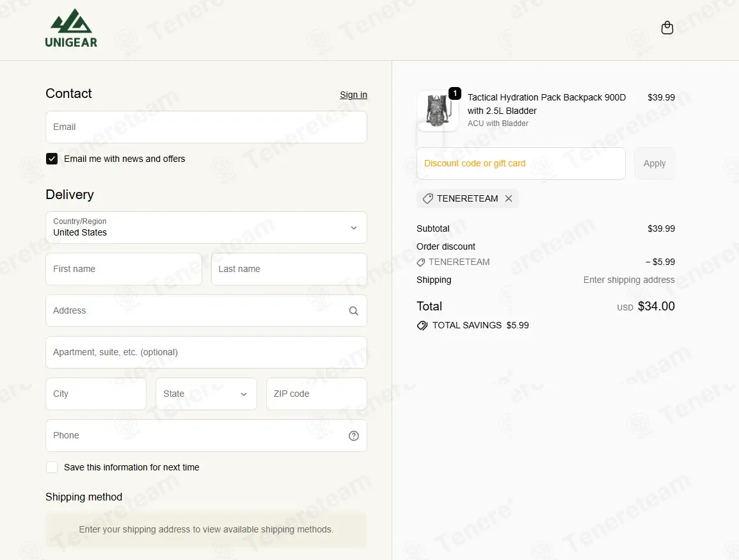The image size is (739, 560).
Task: Focus the Last name field
Action: (x=289, y=269)
